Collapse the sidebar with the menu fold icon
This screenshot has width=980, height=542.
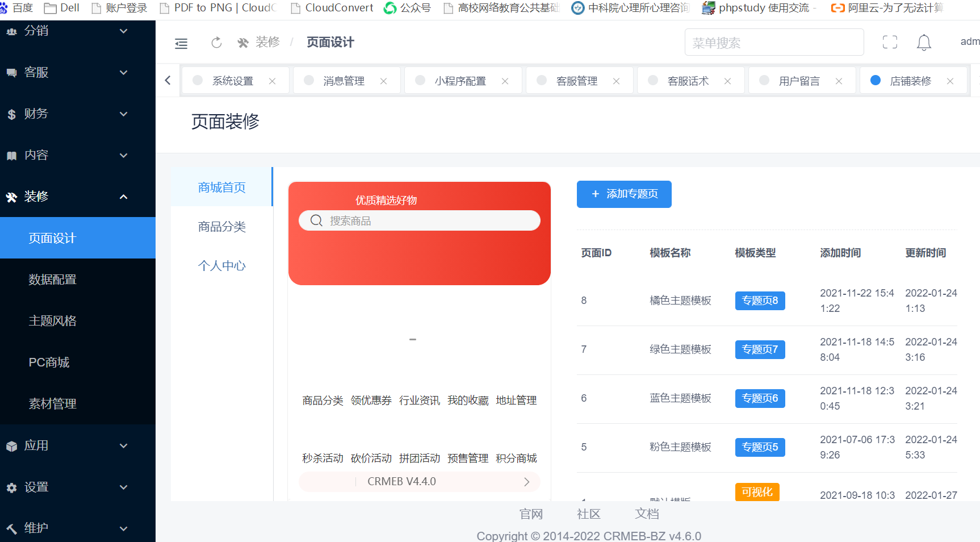click(x=181, y=43)
